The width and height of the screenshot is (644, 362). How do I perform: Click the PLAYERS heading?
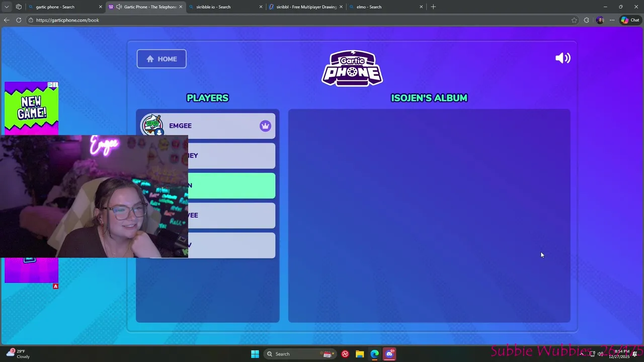(207, 98)
